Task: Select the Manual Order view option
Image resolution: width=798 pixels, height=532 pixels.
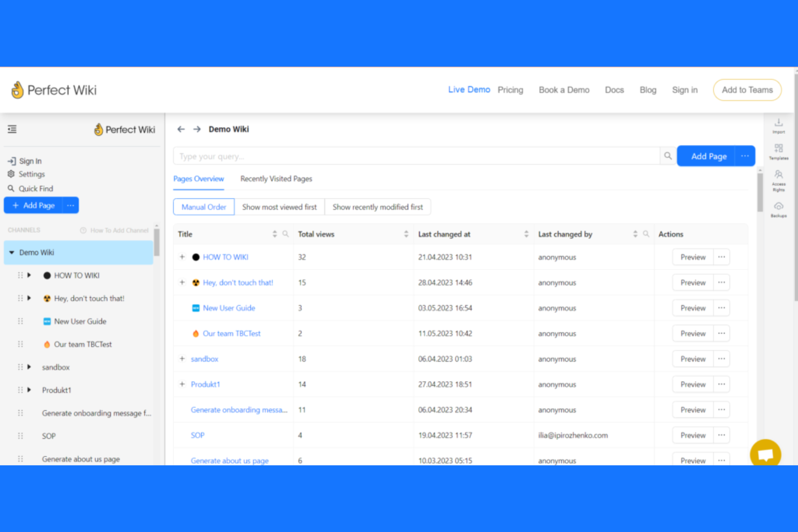Action: pyautogui.click(x=204, y=207)
